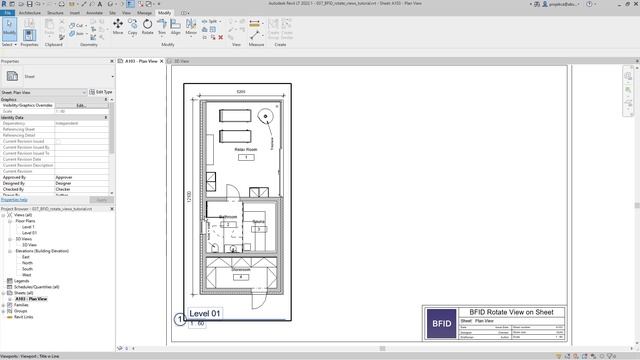Screen dimensions: 640x360
Task: Expand the Groups tree node
Action: point(3,311)
